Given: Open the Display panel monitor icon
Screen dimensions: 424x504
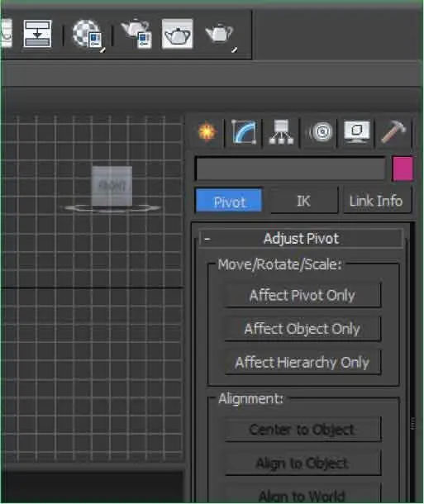Looking at the screenshot, I should [x=356, y=132].
